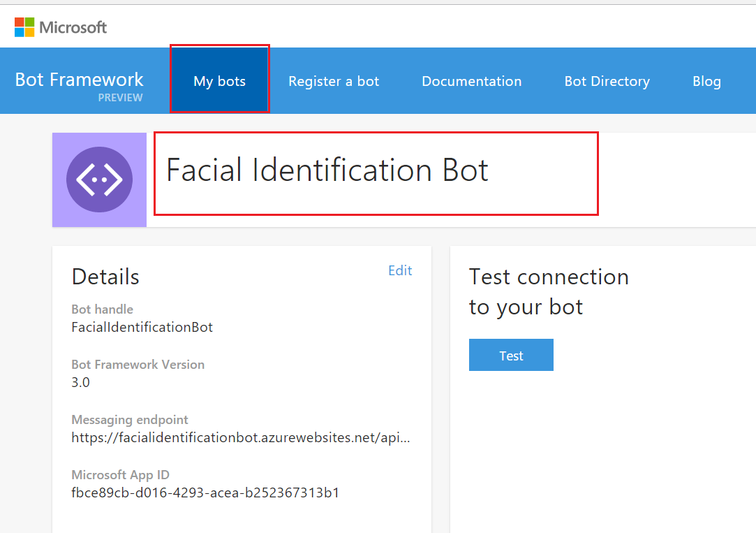Screen dimensions: 756x533
Task: Click the Microsoft logo
Action: (61, 27)
